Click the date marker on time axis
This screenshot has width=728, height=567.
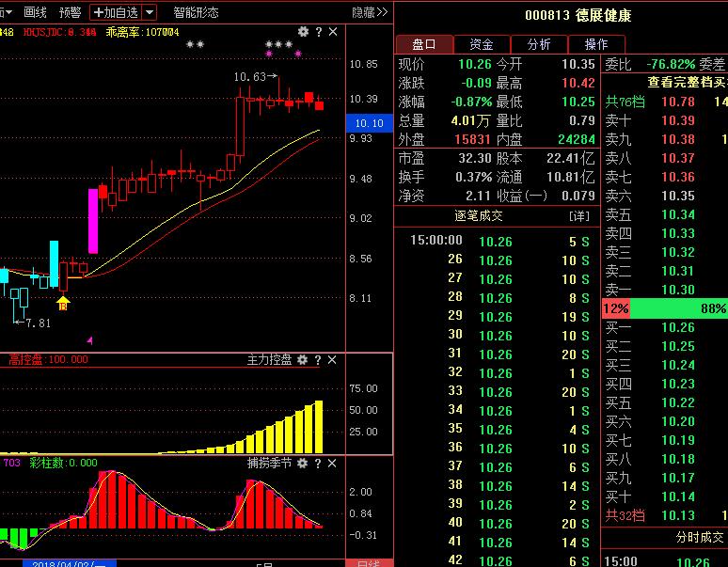[x=70, y=563]
